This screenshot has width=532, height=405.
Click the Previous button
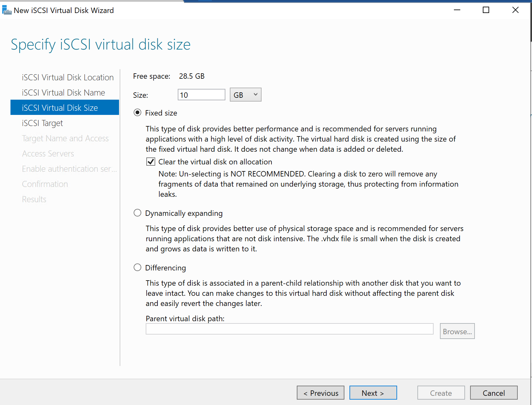[x=321, y=393]
